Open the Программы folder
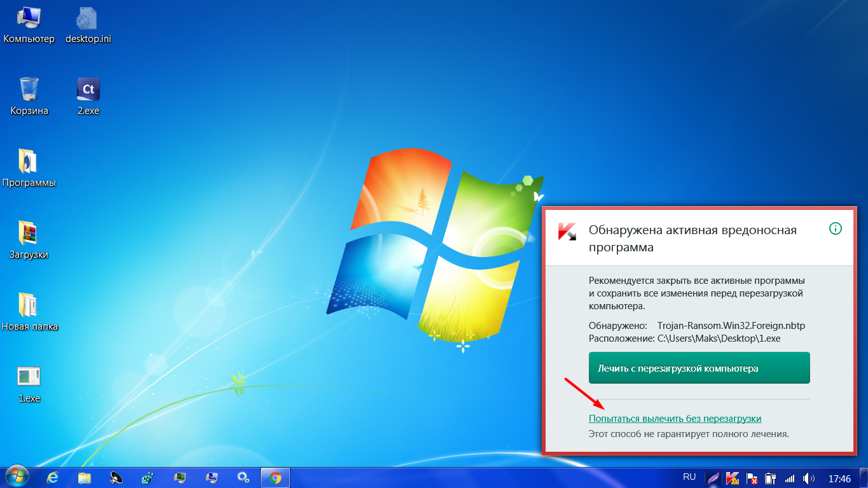This screenshot has width=868, height=488. pyautogui.click(x=29, y=169)
